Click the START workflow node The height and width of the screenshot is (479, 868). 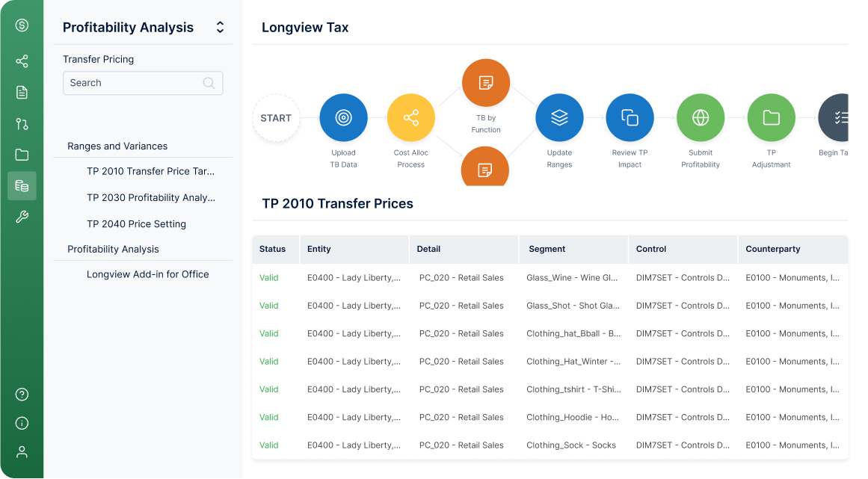276,118
